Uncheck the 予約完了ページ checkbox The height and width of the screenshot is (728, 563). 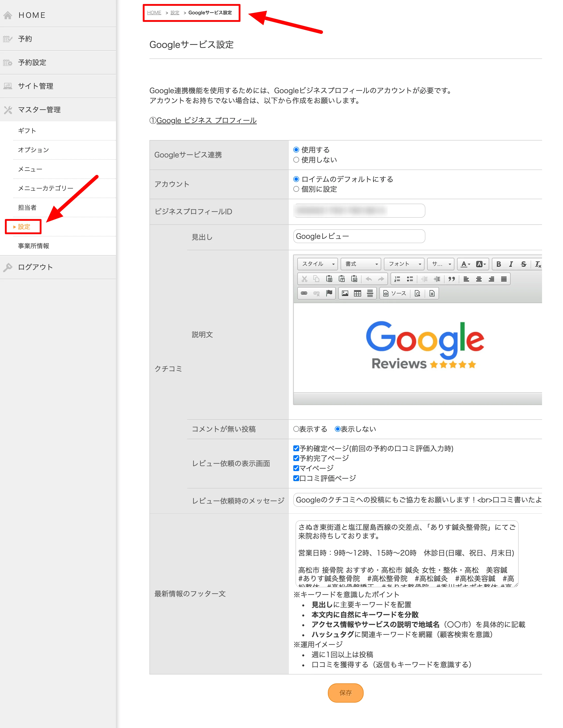click(296, 458)
